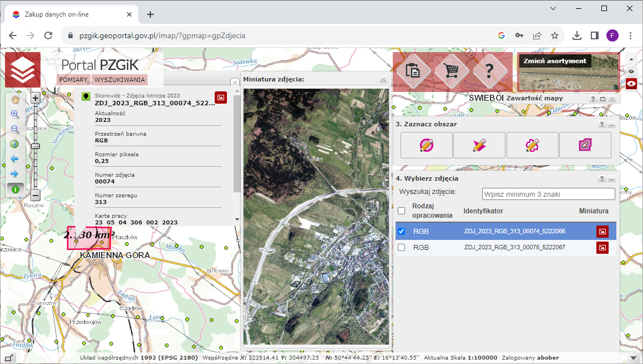The image size is (643, 364).
Task: Open the shopping cart
Action: pos(452,70)
